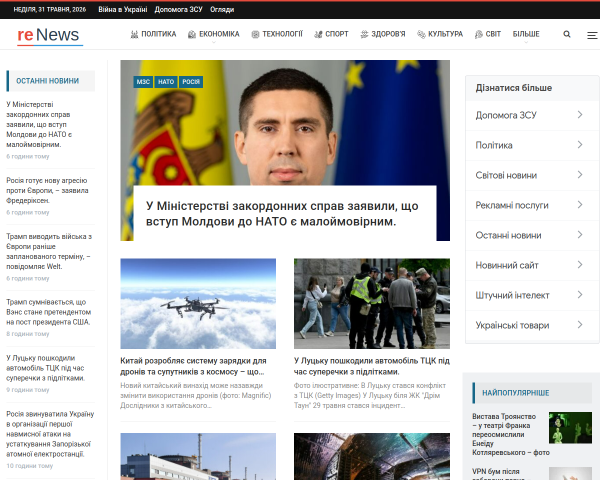Open Політика menu item
600x480 pixels.
tap(159, 34)
